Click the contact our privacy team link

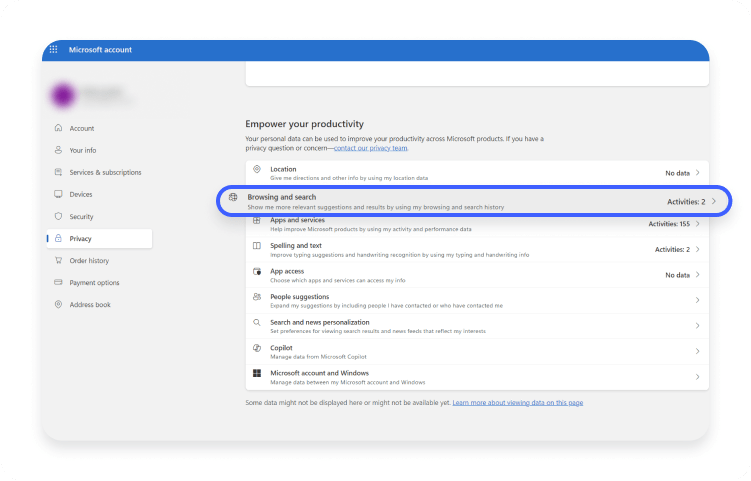[371, 148]
